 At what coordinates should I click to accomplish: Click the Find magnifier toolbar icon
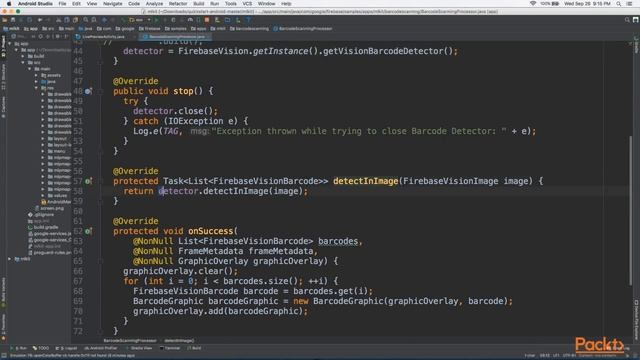point(86,20)
